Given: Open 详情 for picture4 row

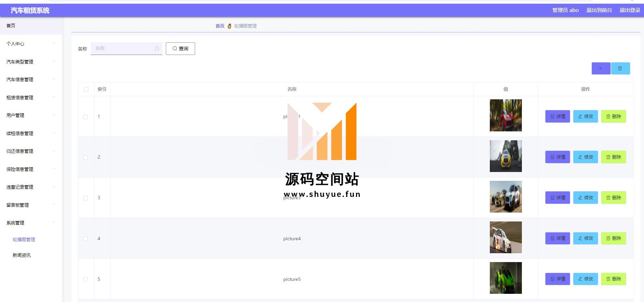Looking at the screenshot, I should [x=557, y=238].
